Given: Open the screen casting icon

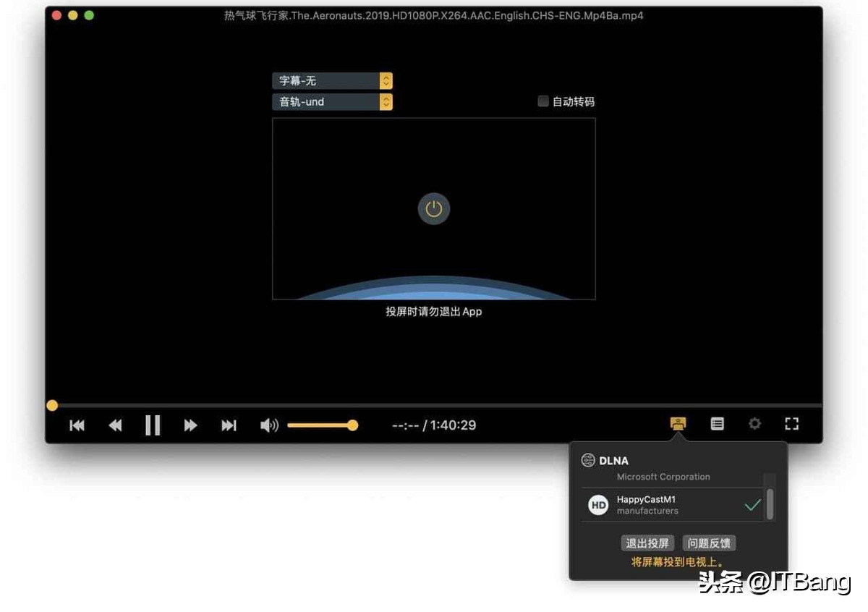Looking at the screenshot, I should [678, 425].
